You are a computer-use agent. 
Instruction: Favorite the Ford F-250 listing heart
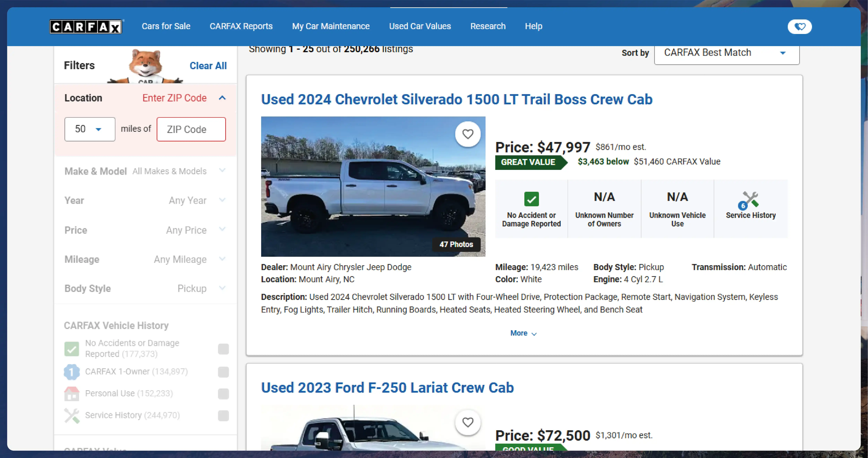468,422
